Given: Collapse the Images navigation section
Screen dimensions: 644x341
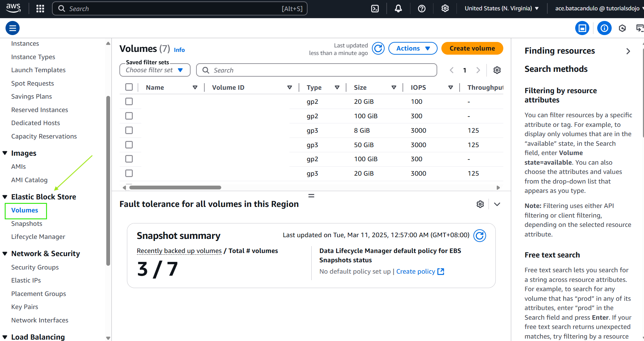Looking at the screenshot, I should click(5, 153).
